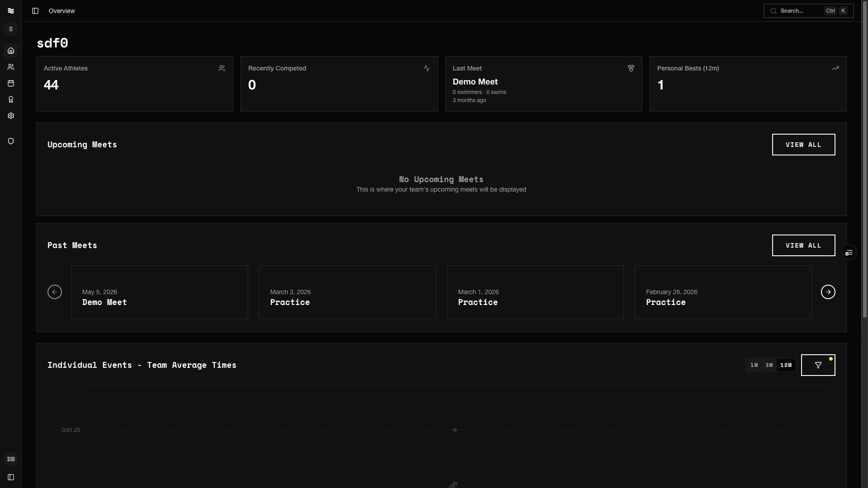868x488 pixels.
Task: Click the athletes icon on Active Athletes card
Action: (x=222, y=68)
